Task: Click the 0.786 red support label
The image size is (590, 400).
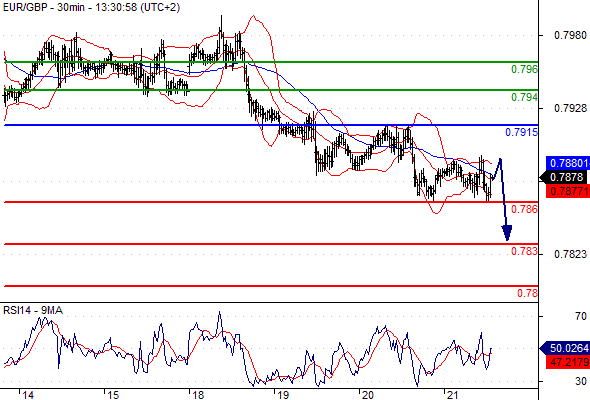Action: (x=525, y=209)
